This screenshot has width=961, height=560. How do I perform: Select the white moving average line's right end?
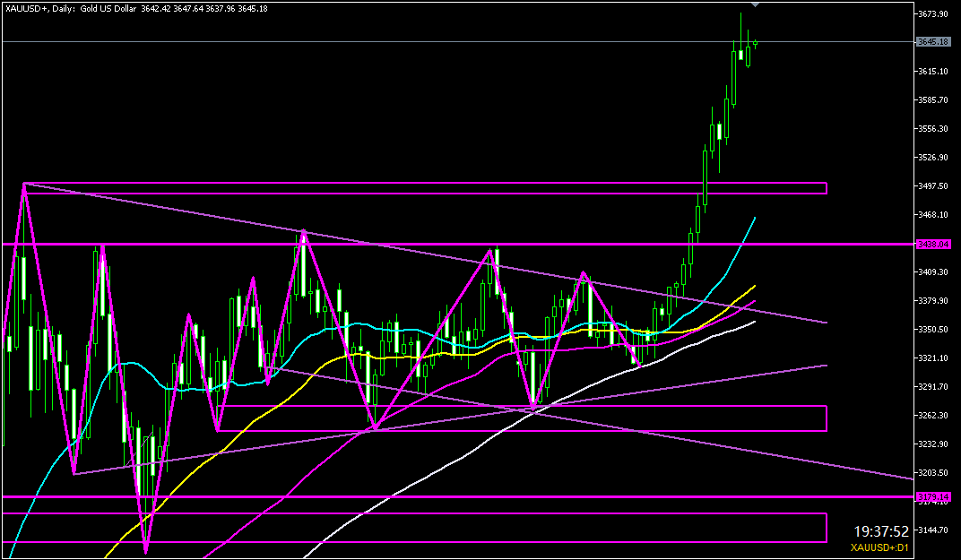(754, 321)
